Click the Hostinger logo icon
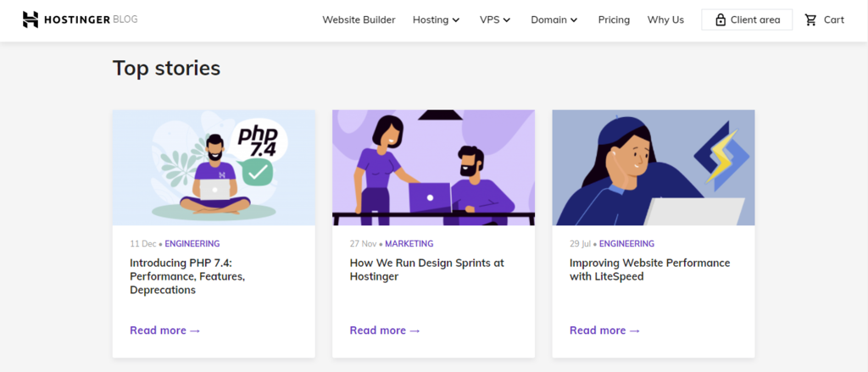The image size is (868, 372). point(31,19)
